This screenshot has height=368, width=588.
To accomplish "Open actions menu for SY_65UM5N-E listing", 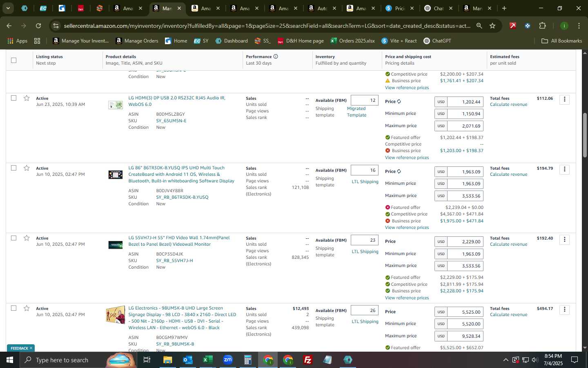I will [564, 99].
